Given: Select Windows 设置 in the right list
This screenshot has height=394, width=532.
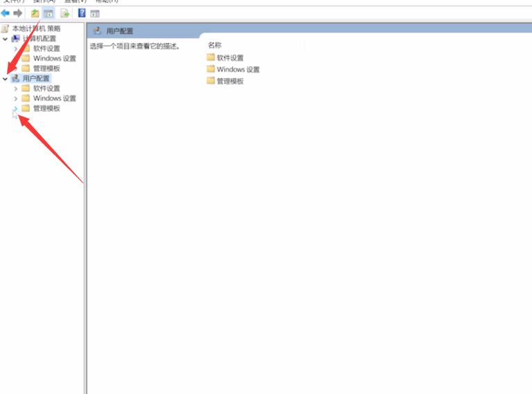Looking at the screenshot, I should click(x=238, y=70).
